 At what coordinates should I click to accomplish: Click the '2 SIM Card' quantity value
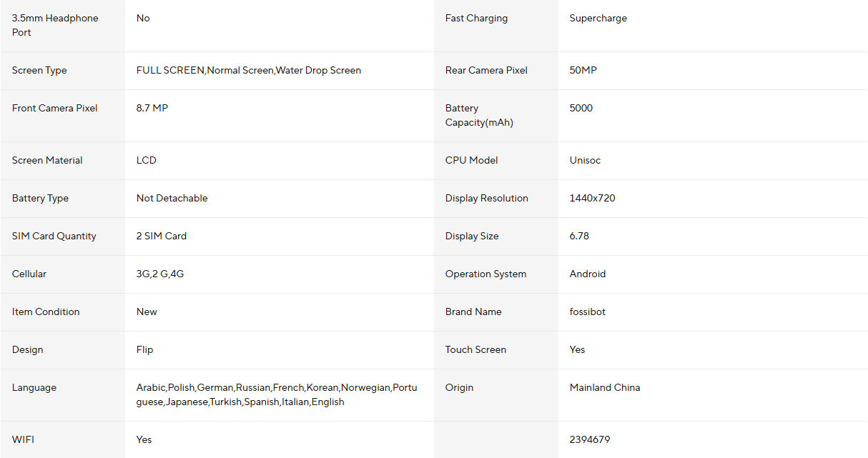coord(162,236)
